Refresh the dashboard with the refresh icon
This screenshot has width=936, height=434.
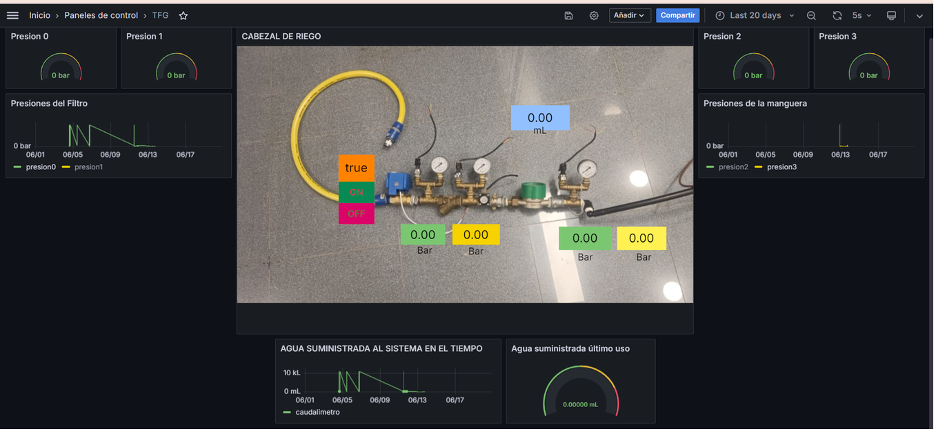(x=837, y=16)
